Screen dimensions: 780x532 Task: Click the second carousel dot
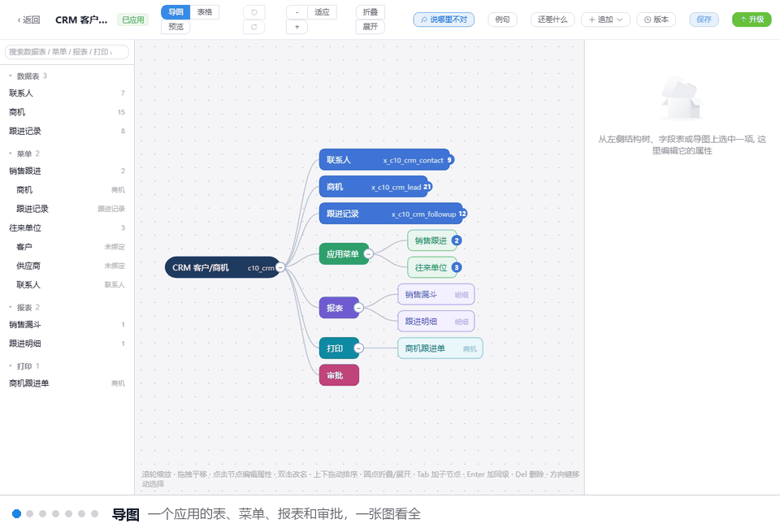point(30,513)
